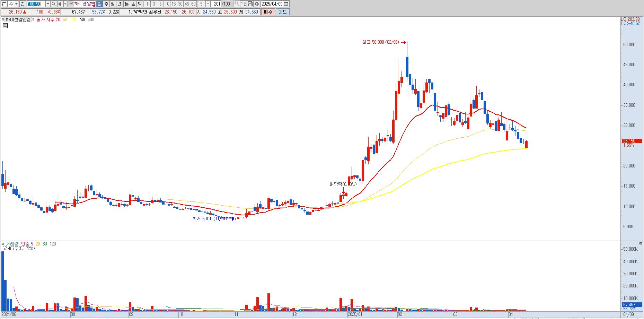Select the 일 daily chart period
The width and height of the screenshot is (644, 319).
(100, 4)
